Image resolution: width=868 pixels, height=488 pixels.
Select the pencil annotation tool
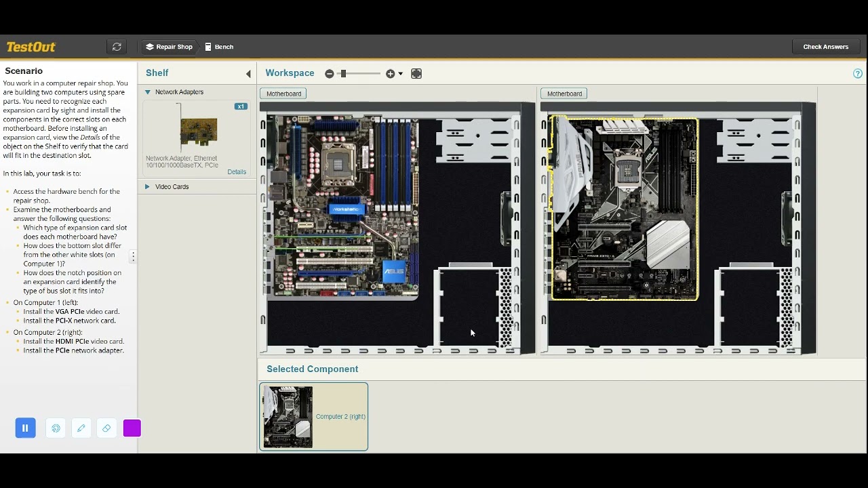pyautogui.click(x=81, y=428)
